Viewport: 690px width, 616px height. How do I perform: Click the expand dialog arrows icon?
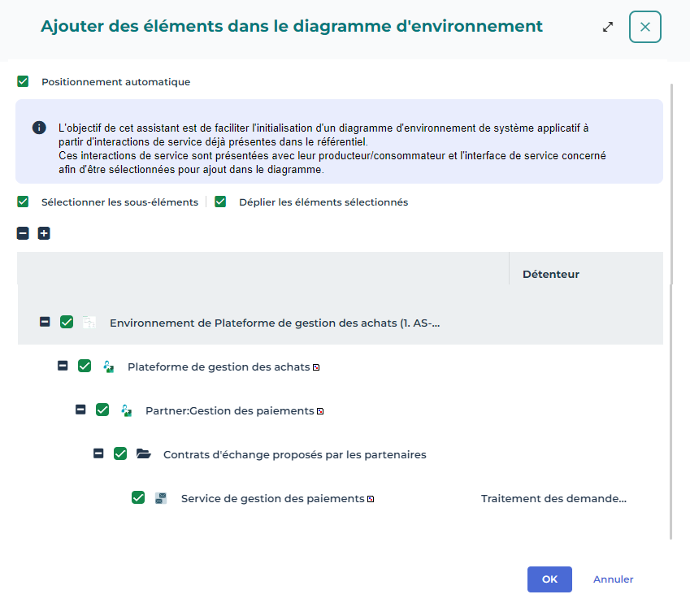click(x=608, y=27)
